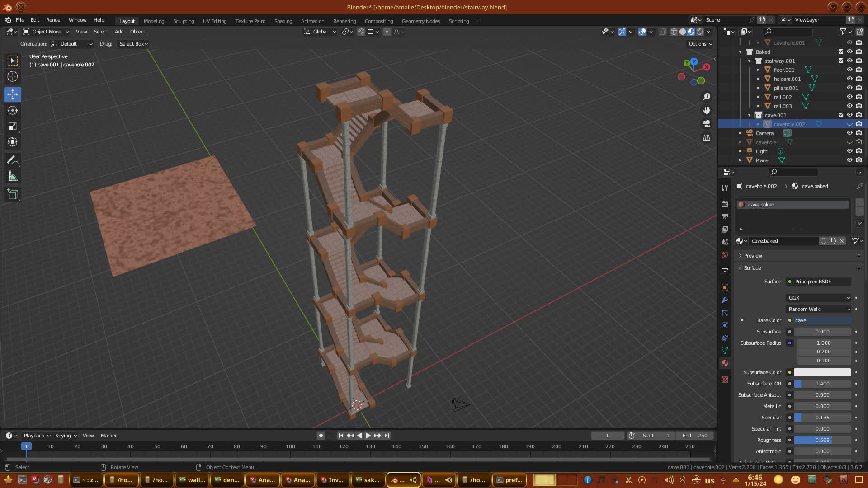Click the End frame field

695,436
